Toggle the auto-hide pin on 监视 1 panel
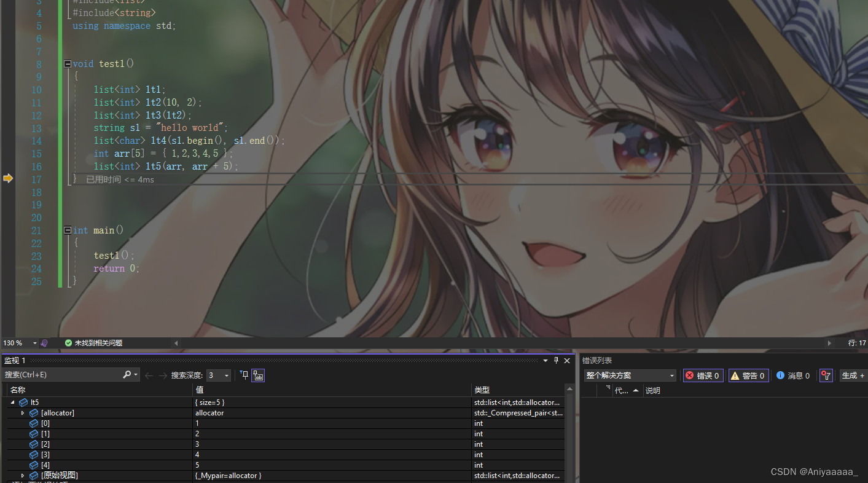Screen dimensions: 868x483 coord(556,361)
